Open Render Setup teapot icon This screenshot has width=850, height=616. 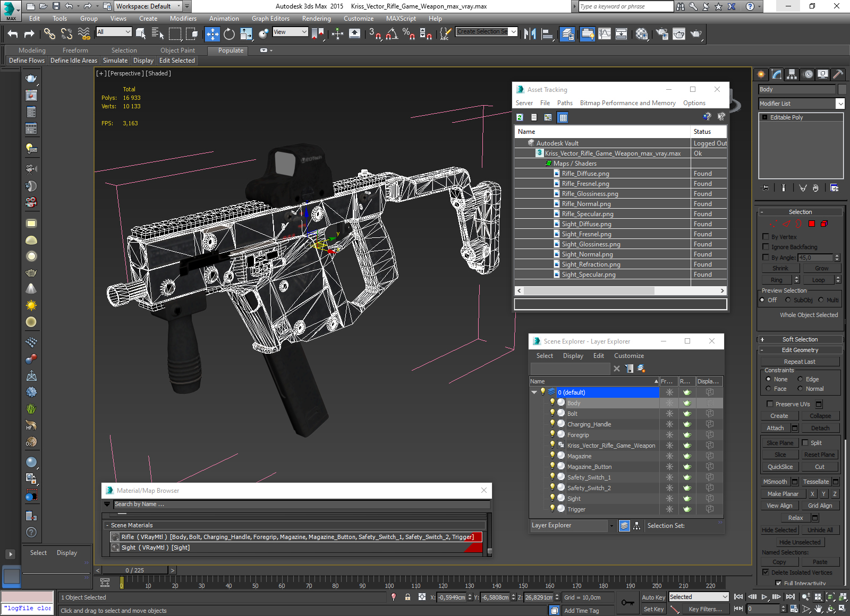(662, 34)
